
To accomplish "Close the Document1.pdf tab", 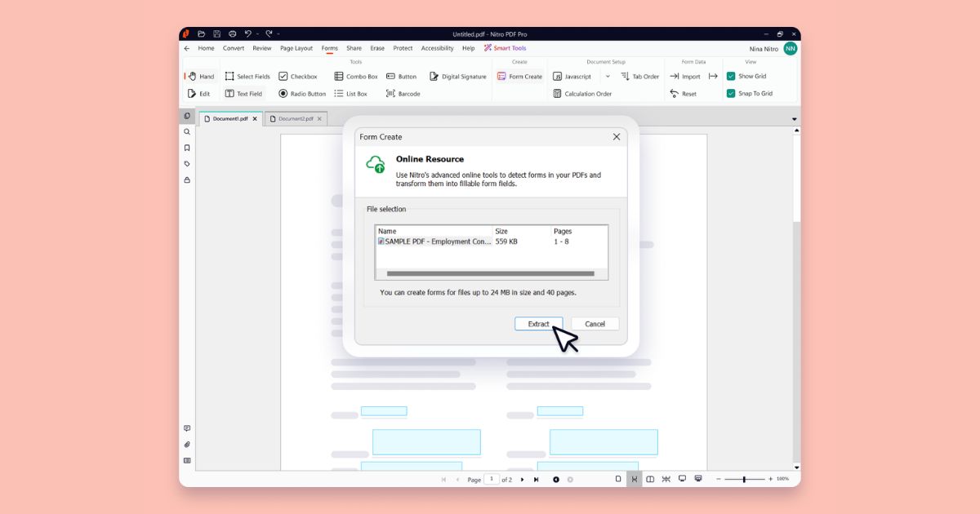I will click(x=255, y=118).
